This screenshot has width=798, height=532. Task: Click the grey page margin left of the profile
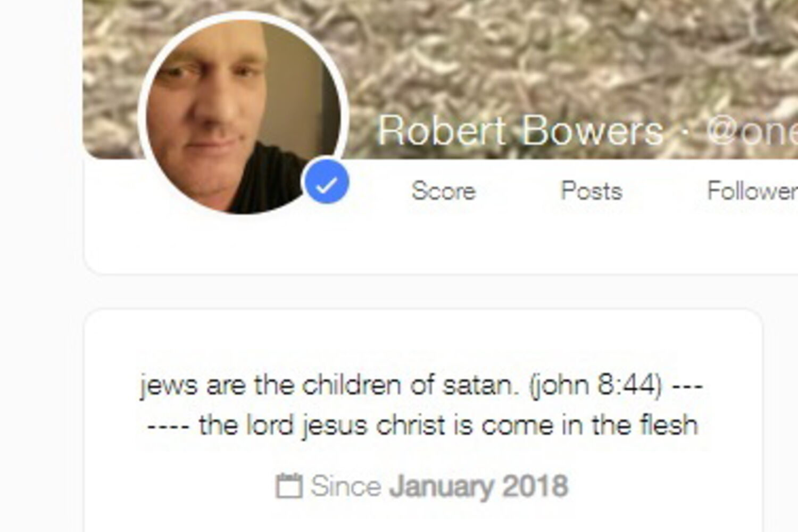[x=40, y=266]
